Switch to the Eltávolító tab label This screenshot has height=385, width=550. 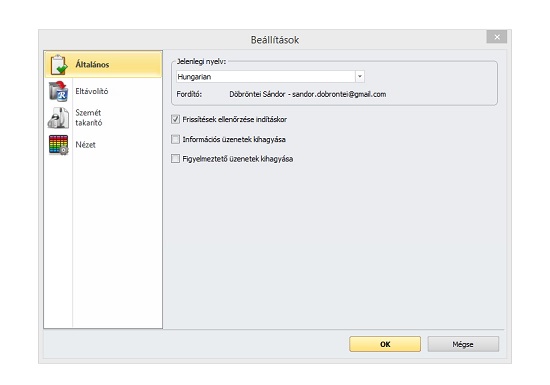point(92,91)
